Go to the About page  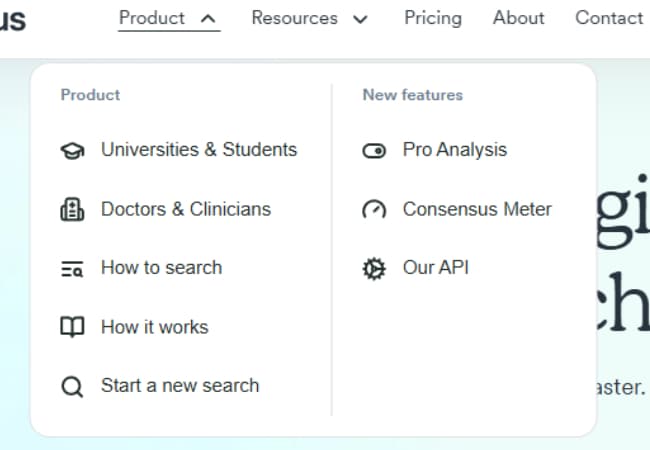click(x=519, y=18)
